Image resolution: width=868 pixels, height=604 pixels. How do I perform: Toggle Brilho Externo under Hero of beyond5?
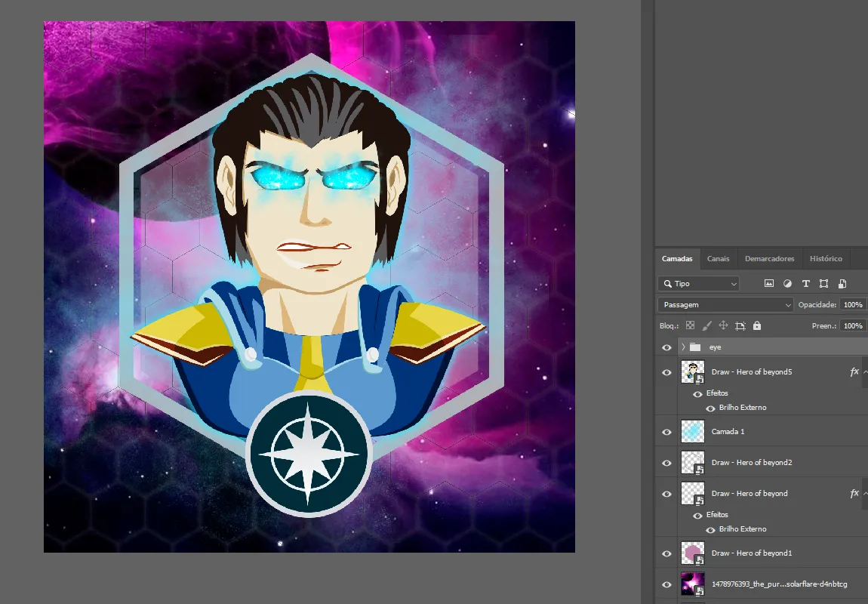click(x=710, y=408)
